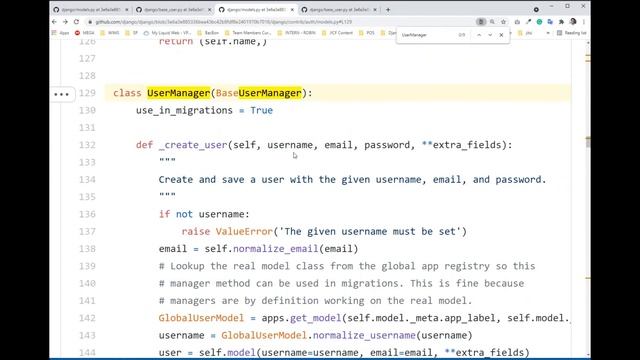Open the JCF Content bookmarks folder
Image resolution: width=640 pixels, height=360 pixels.
(337, 33)
